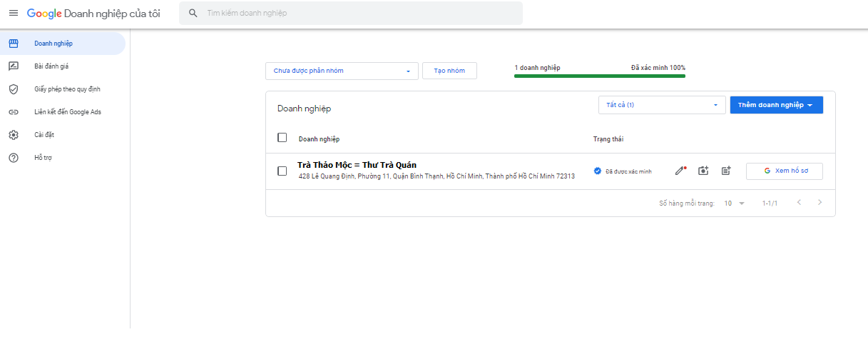Open Giấy phép theo quy định sidebar item
This screenshot has width=868, height=357.
click(63, 89)
